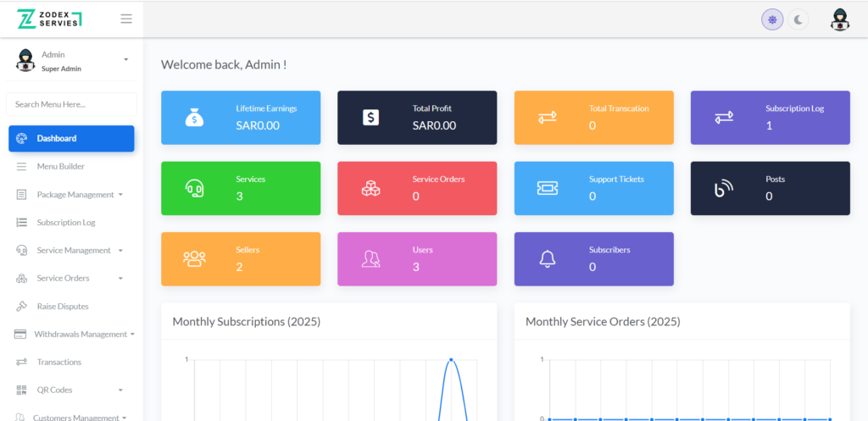
Task: Go to Subscription Log in sidebar
Action: tap(65, 223)
